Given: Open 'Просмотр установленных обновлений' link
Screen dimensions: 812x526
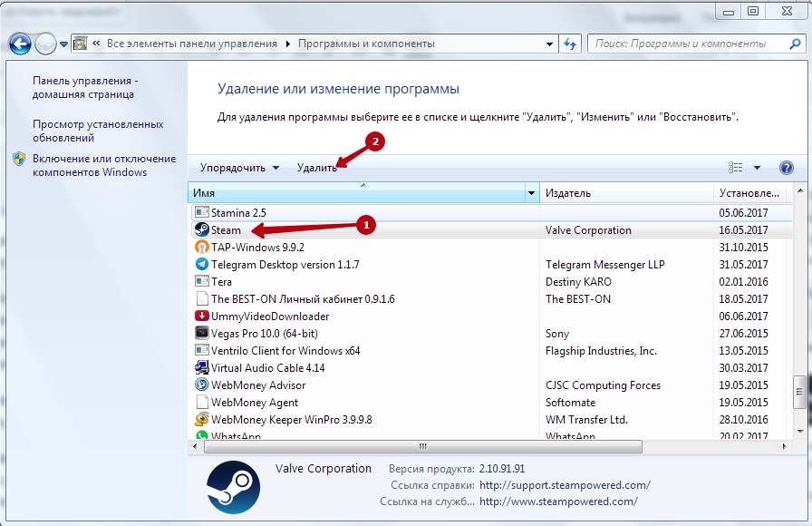Looking at the screenshot, I should [98, 131].
